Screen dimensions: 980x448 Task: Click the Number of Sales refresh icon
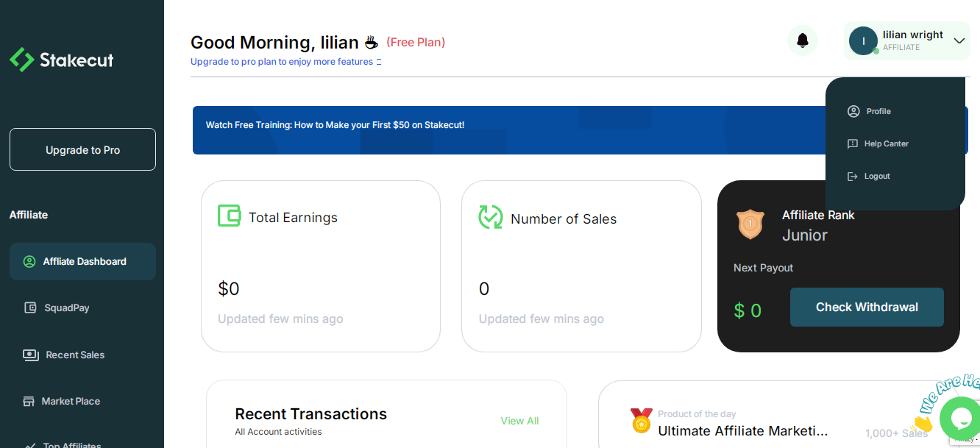click(490, 217)
